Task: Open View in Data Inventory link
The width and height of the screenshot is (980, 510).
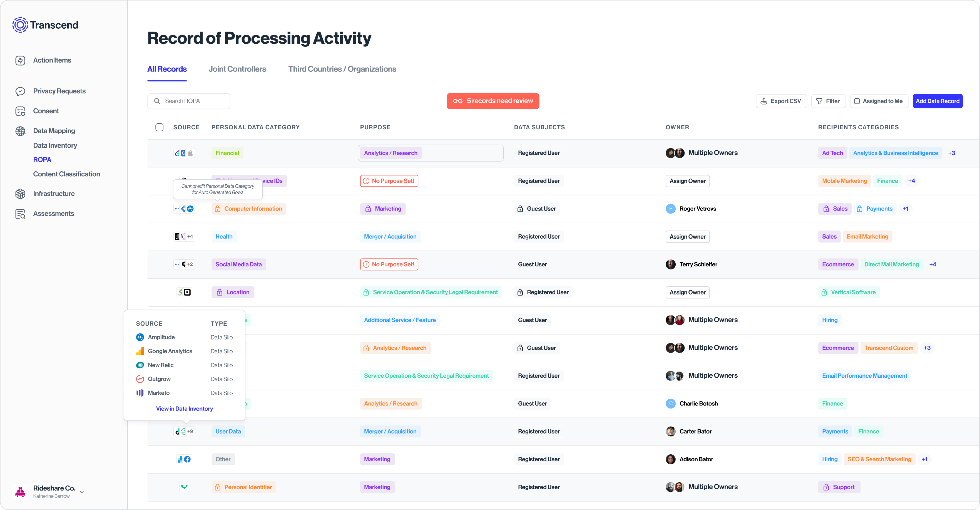Action: [x=184, y=409]
